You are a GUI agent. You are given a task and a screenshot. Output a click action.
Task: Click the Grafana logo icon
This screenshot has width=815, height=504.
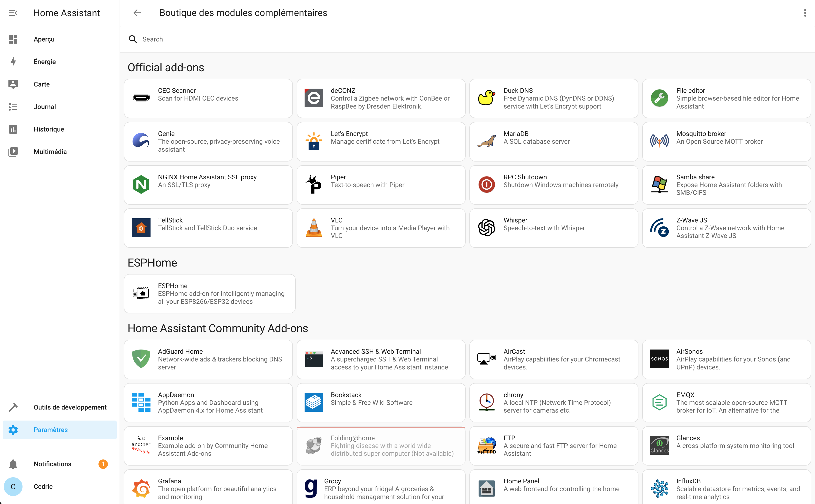[x=141, y=489]
